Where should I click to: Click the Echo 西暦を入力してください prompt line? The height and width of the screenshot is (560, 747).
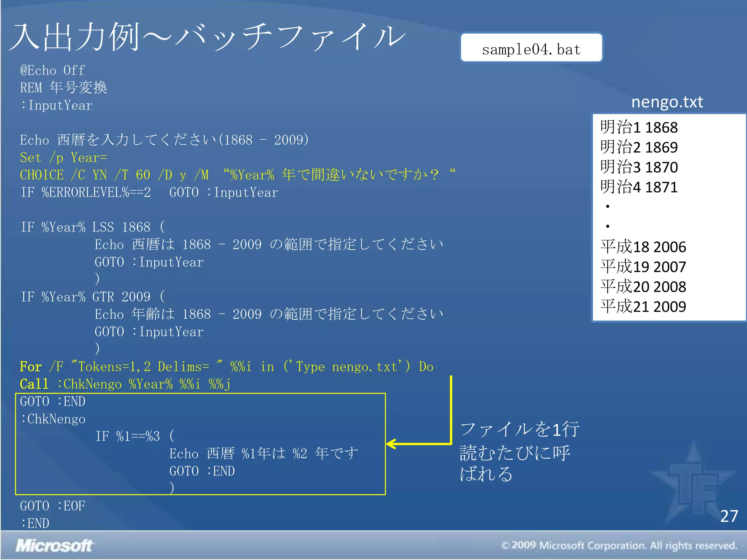pos(165,140)
